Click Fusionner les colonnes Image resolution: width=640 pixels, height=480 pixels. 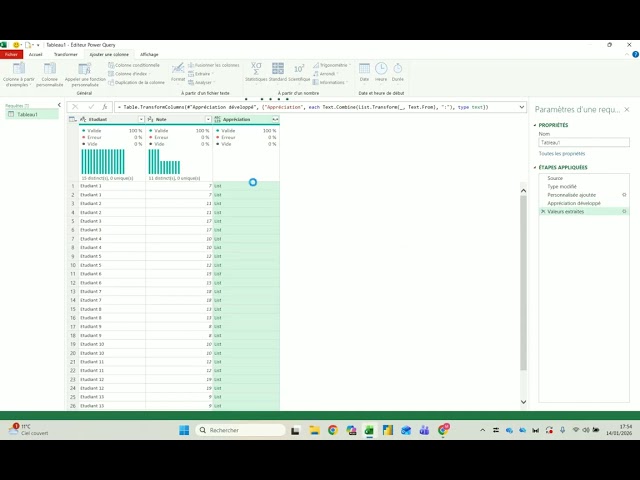pyautogui.click(x=213, y=65)
